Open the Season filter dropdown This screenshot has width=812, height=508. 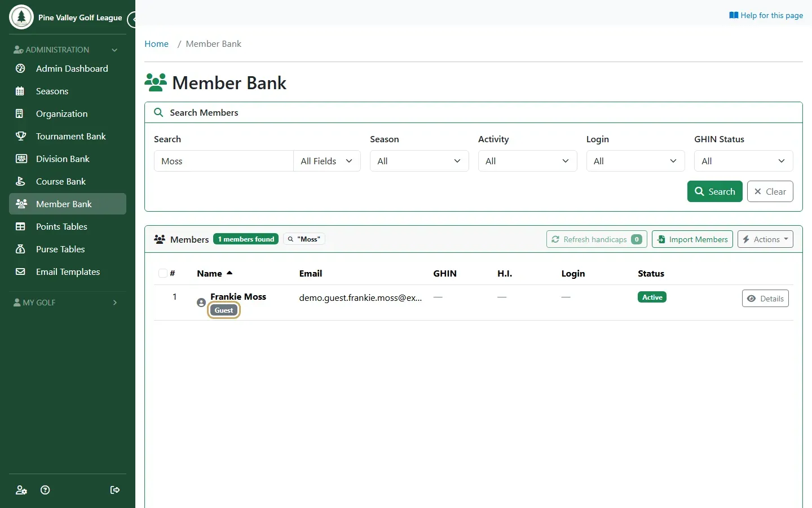pyautogui.click(x=420, y=161)
